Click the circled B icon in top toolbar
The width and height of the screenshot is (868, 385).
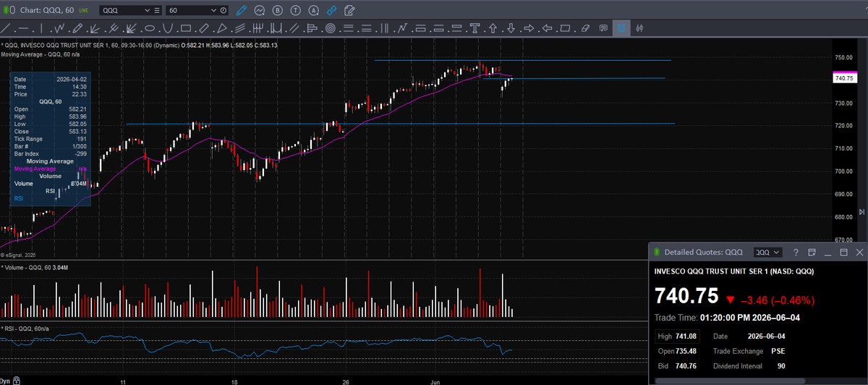pyautogui.click(x=277, y=10)
